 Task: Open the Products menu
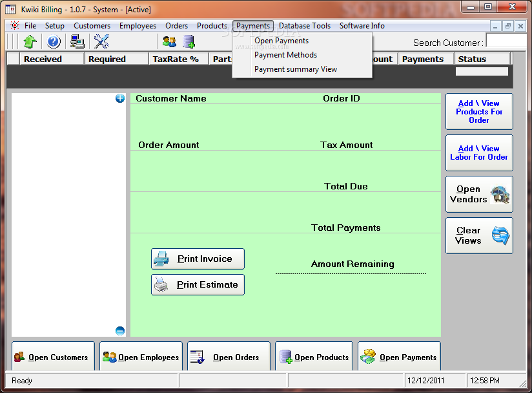pyautogui.click(x=212, y=26)
